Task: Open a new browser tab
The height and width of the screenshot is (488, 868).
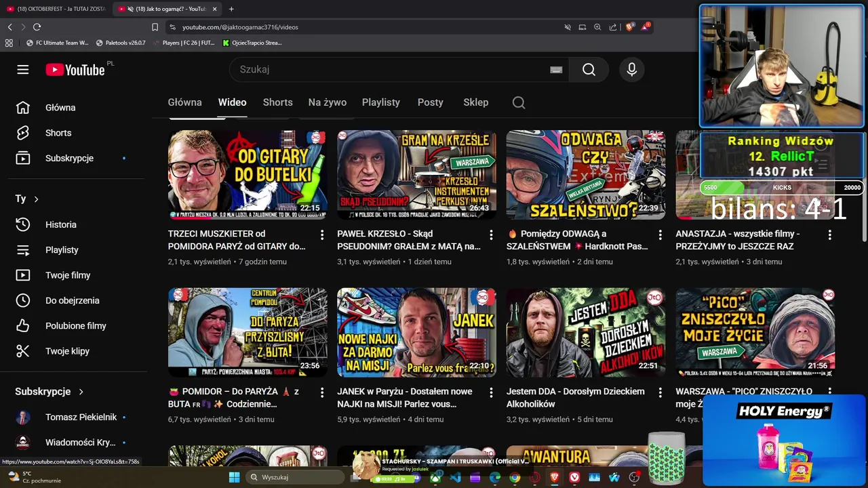Action: [x=231, y=9]
